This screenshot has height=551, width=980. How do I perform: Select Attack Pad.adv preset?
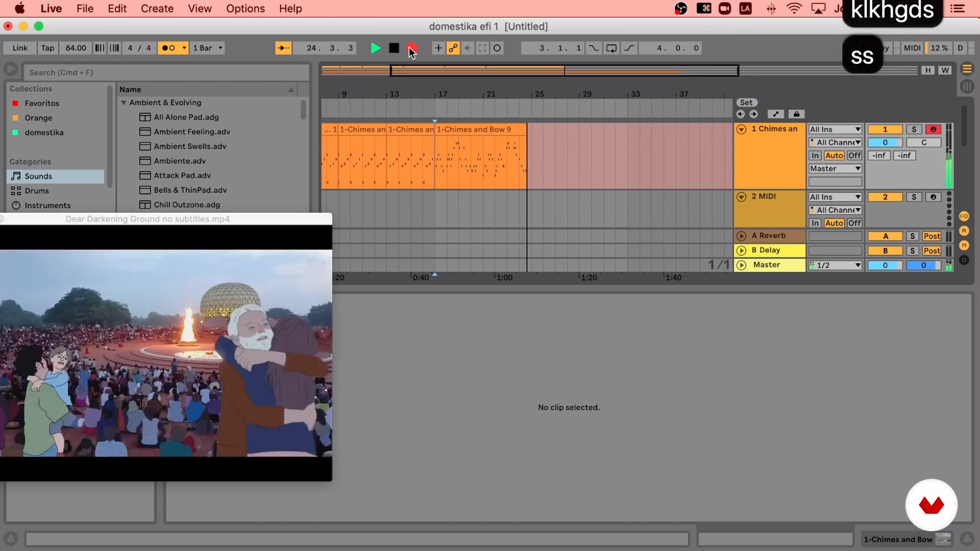pos(182,176)
